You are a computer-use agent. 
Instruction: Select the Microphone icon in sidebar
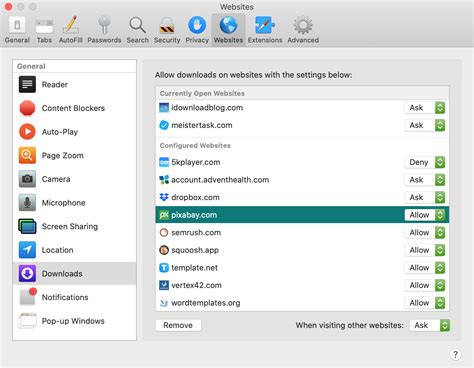27,203
